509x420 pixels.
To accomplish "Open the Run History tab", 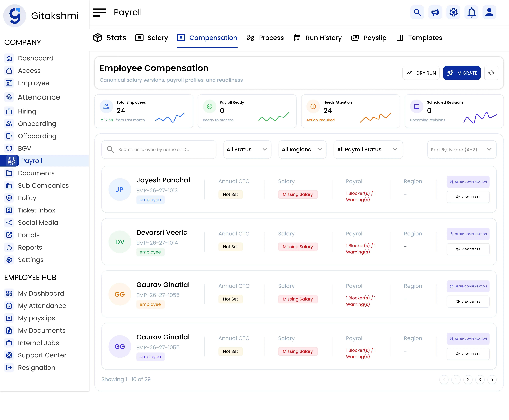I will pos(318,38).
